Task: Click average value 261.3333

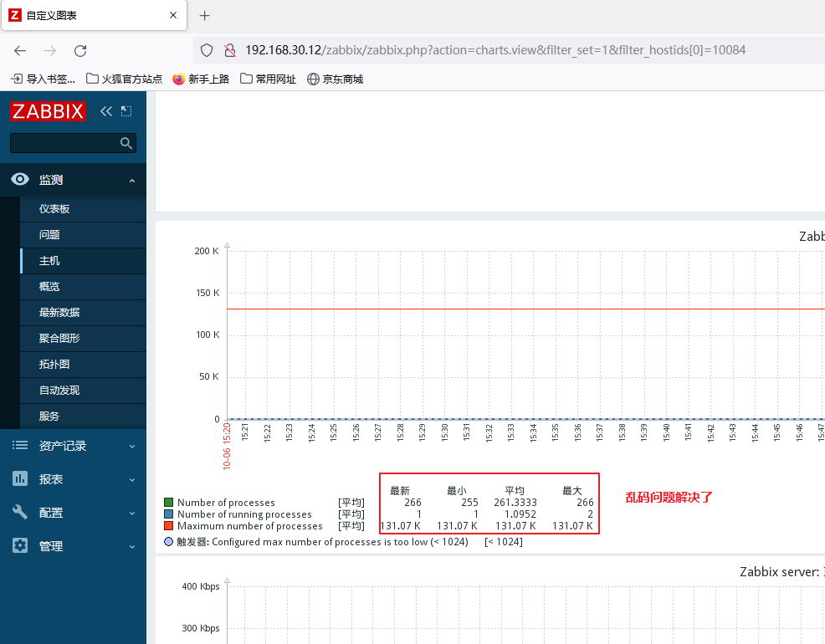Action: point(515,503)
